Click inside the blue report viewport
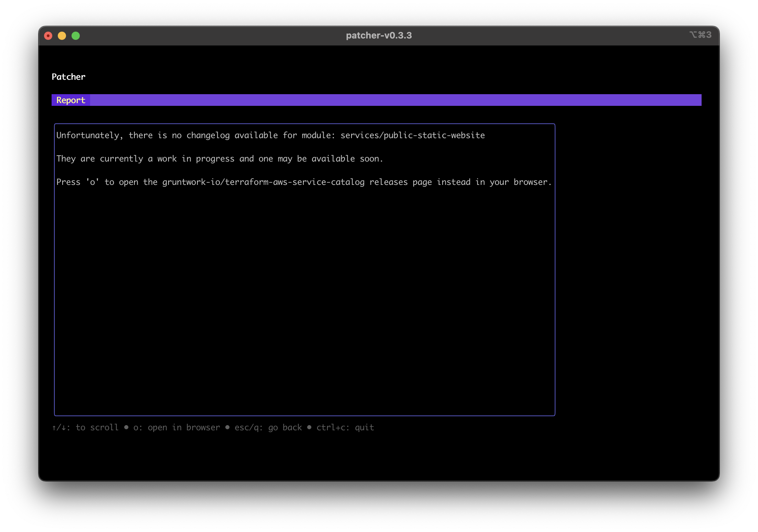This screenshot has width=758, height=532. point(304,275)
